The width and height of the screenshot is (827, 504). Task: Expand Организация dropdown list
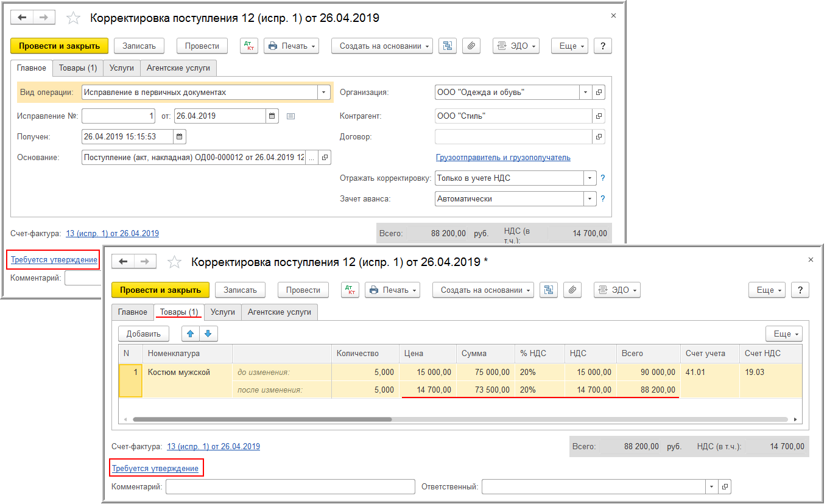pos(585,93)
